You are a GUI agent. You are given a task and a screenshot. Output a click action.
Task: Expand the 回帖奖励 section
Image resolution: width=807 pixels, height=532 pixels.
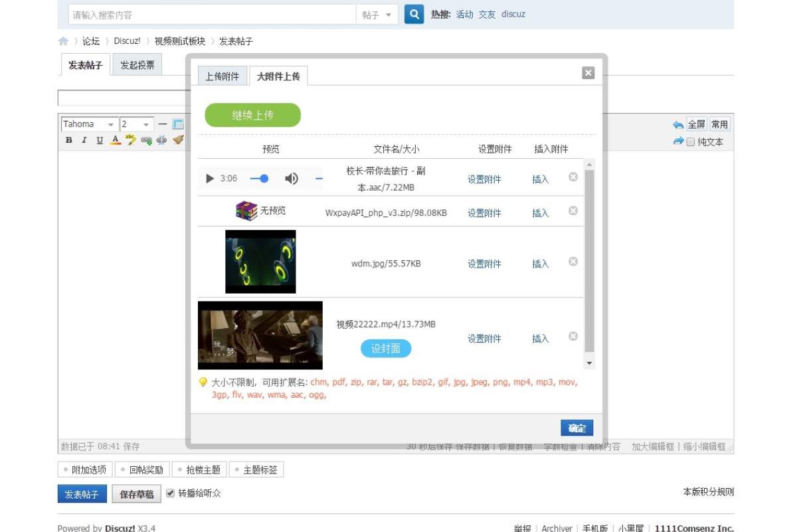pyautogui.click(x=142, y=470)
